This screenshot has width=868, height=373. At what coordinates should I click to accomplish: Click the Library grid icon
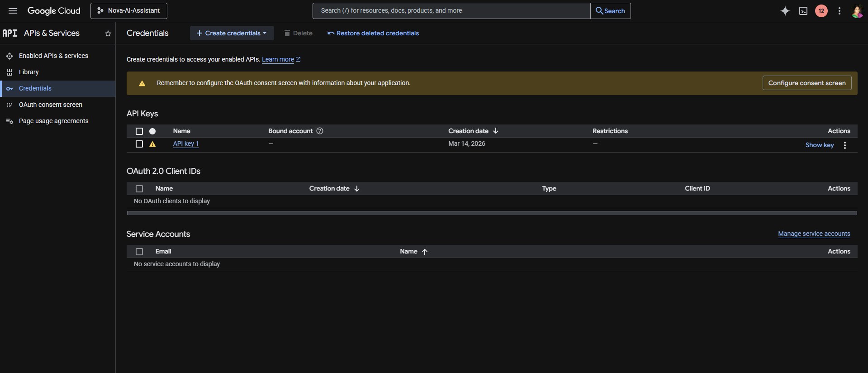coord(9,72)
